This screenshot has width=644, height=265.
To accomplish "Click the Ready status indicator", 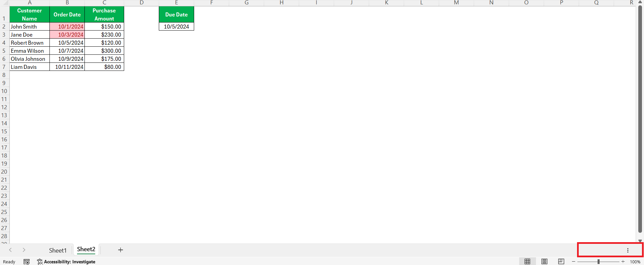I will (x=9, y=262).
